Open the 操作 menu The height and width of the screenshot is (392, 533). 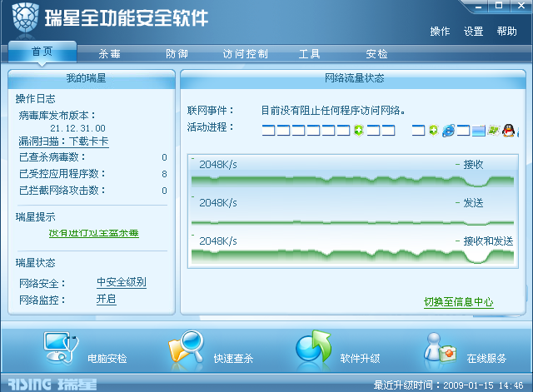pos(440,32)
